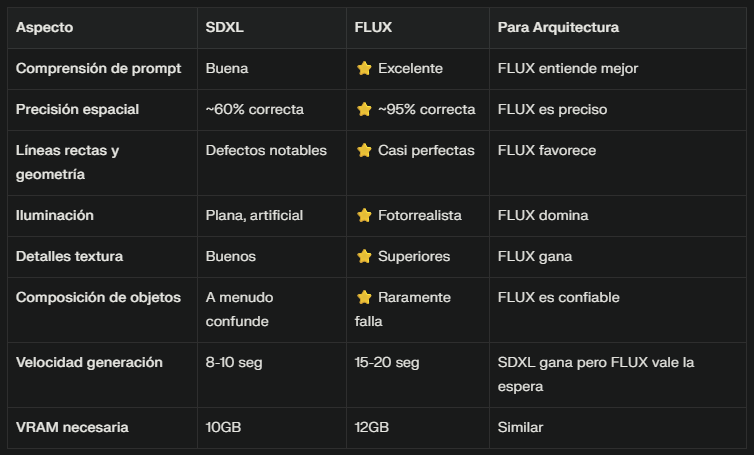Screen dimensions: 754x455
Task: Select the SDXL column header
Action: [x=224, y=27]
